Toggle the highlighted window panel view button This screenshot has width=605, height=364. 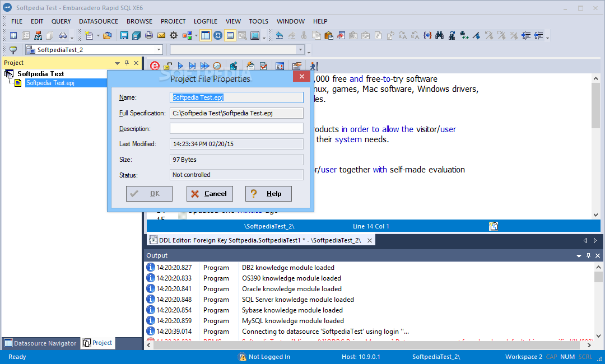(x=206, y=36)
